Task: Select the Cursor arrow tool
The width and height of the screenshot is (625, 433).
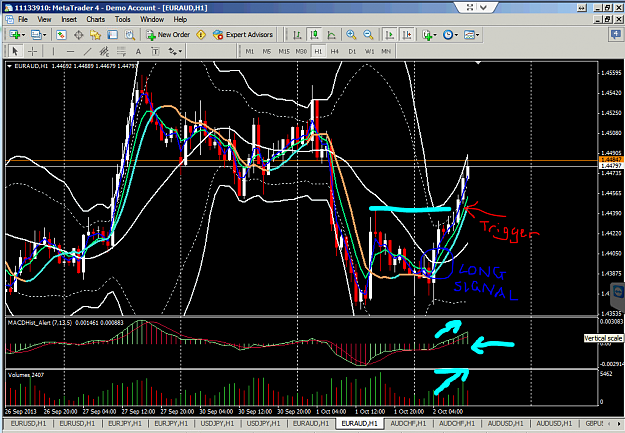Action: (x=15, y=51)
